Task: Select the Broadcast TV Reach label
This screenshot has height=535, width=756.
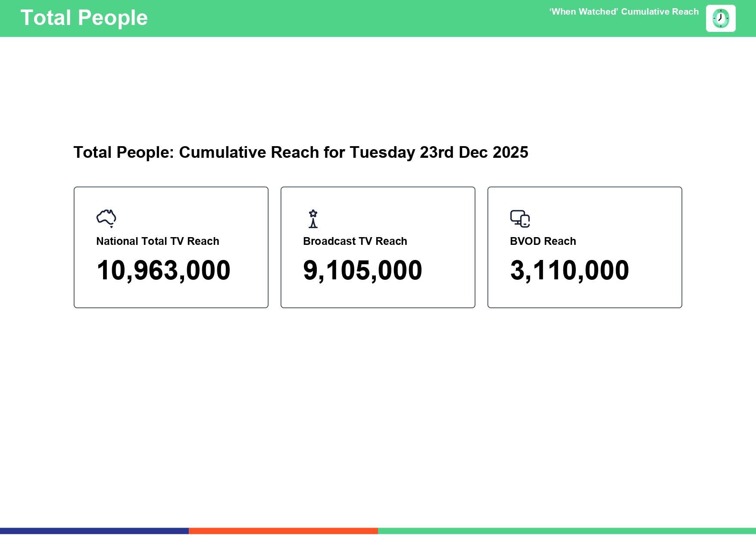Action: (355, 241)
